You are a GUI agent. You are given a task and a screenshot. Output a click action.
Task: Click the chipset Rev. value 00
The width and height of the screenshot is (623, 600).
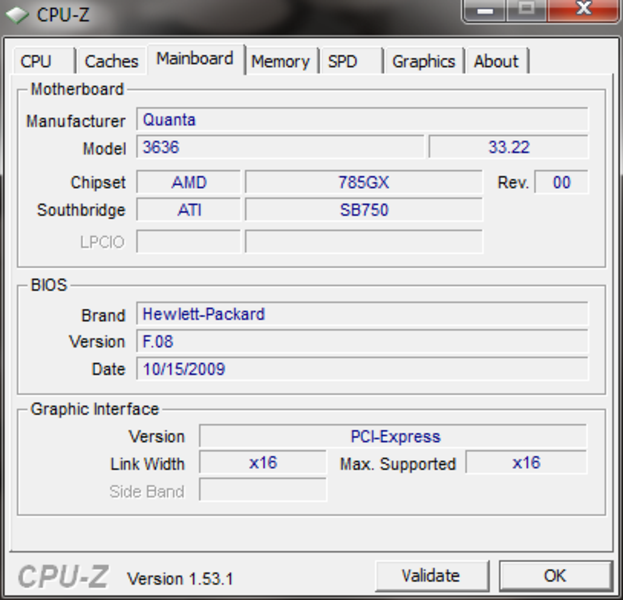coord(561,182)
